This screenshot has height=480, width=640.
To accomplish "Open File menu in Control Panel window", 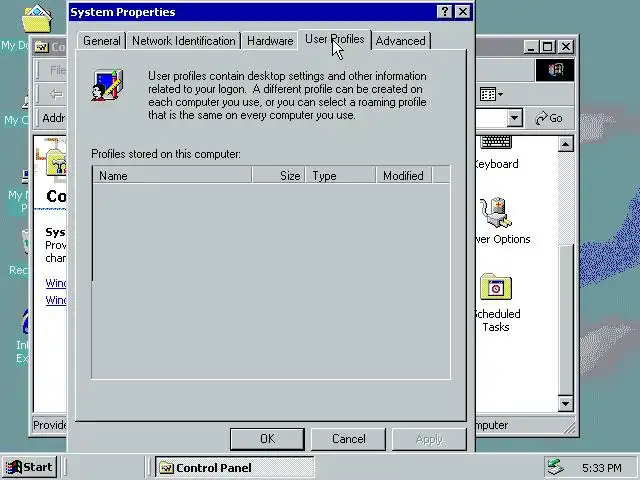I will [x=57, y=70].
